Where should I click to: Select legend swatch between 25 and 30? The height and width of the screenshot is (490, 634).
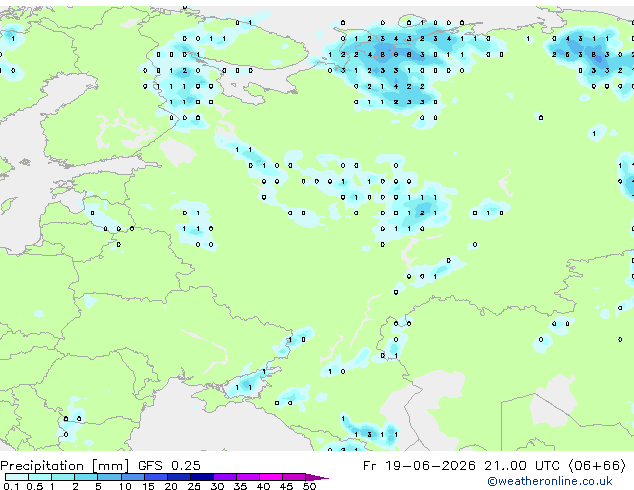[201, 477]
